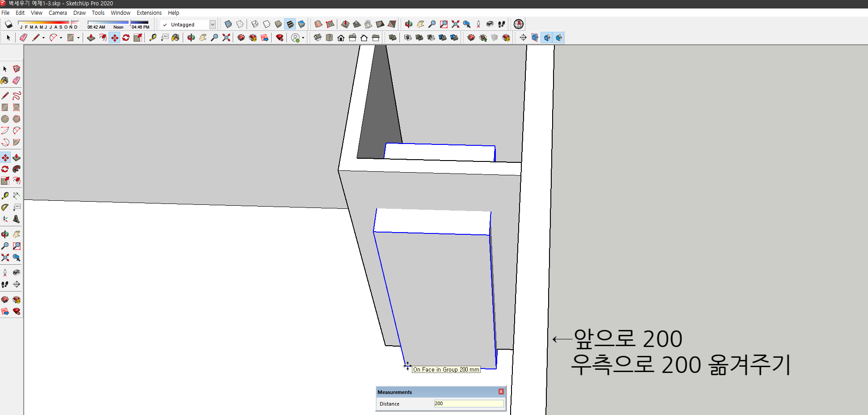Toggle Back Edges style
This screenshot has width=868, height=415.
240,24
